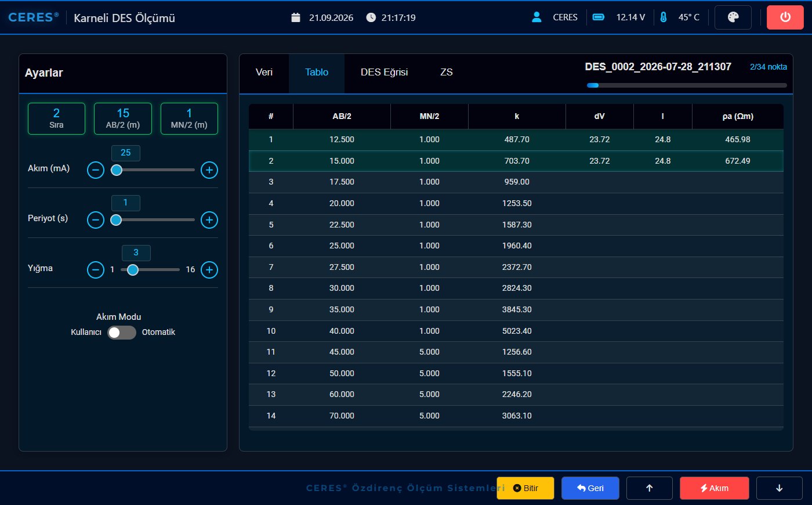Click the Akım (mA) slider handle
The width and height of the screenshot is (812, 505).
[117, 170]
